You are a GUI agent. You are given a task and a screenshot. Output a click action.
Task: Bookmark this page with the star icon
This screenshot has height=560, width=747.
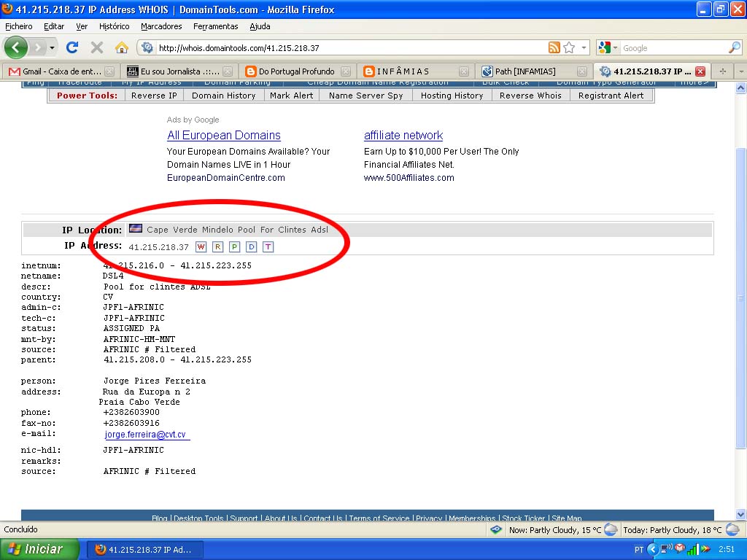point(569,47)
